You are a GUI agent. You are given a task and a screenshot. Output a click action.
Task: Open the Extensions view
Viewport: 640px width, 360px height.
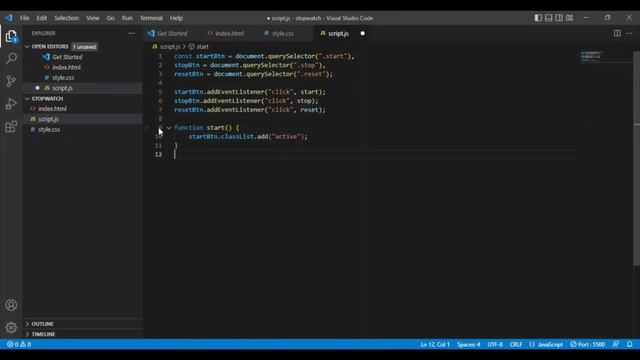coord(11,127)
